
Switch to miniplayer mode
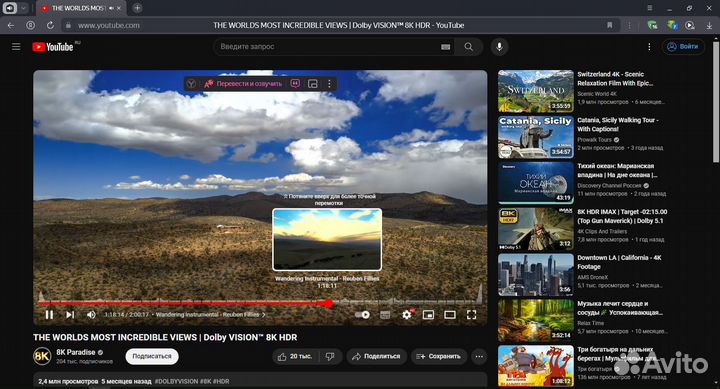[428, 315]
